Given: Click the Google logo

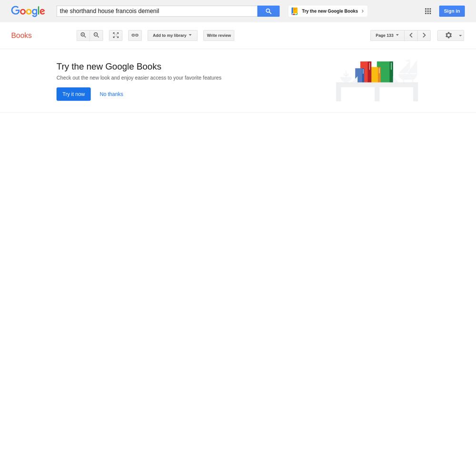Looking at the screenshot, I should [28, 11].
